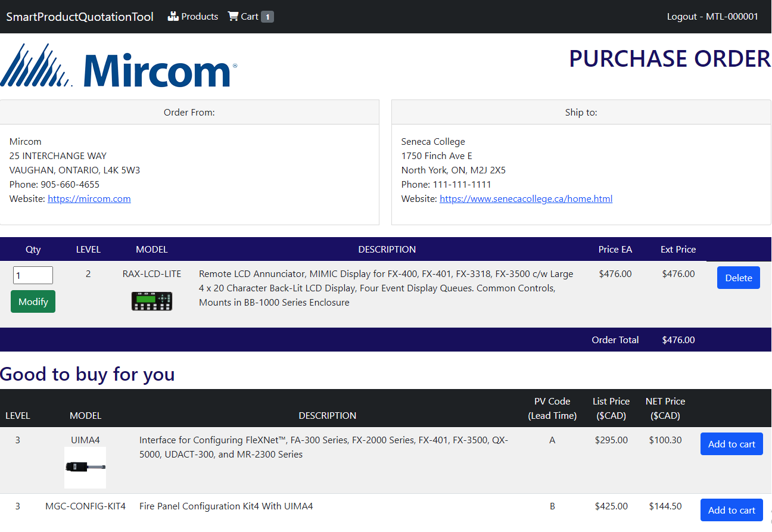
Task: Click the 'Seneca College' text
Action: [x=433, y=142]
